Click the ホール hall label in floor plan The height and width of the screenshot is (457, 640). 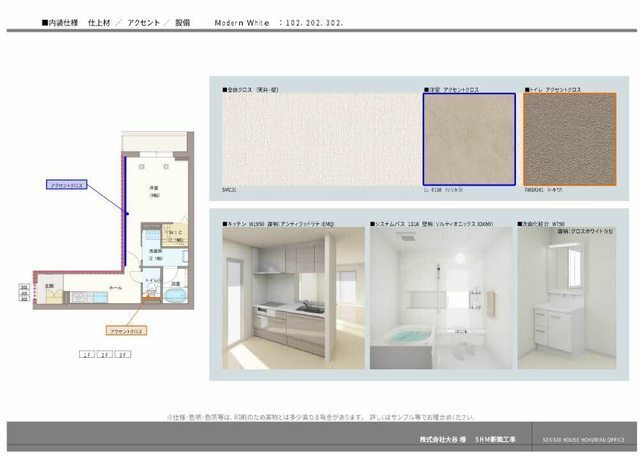[x=116, y=287]
